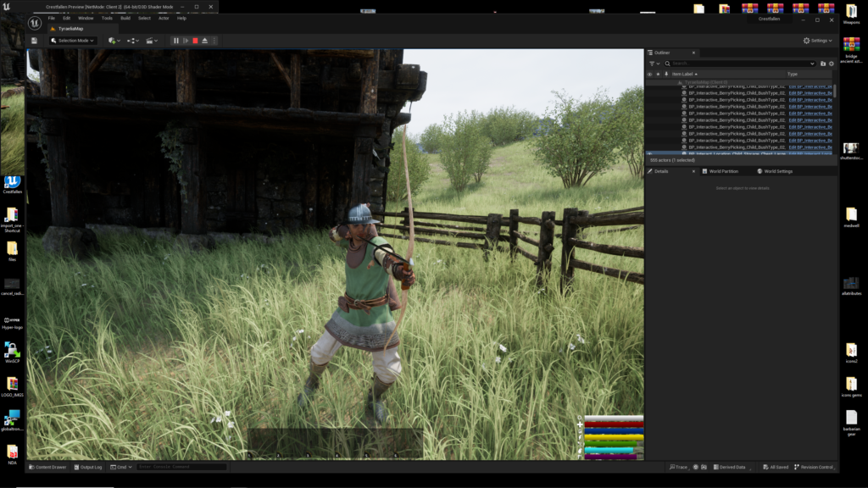Open last full BerryPicking row's edit link
Viewport: 868px width, 488px height.
pyautogui.click(x=810, y=147)
